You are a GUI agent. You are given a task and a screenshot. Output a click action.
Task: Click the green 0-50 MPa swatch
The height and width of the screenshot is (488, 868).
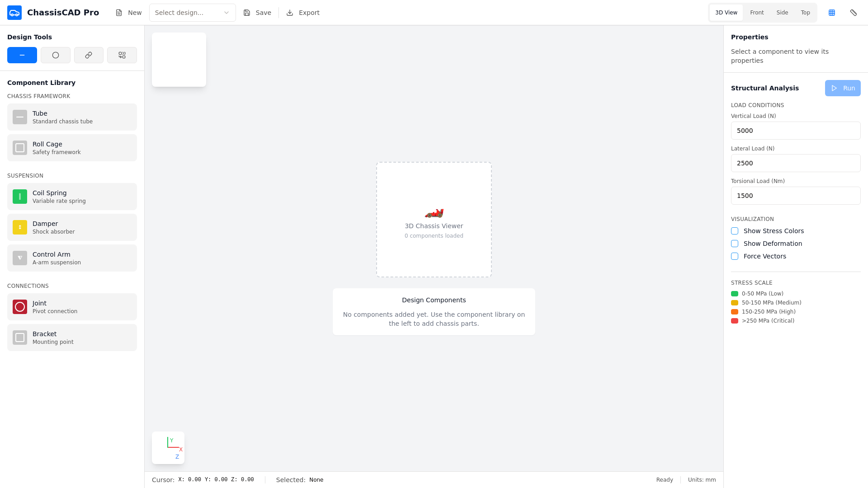[735, 294]
